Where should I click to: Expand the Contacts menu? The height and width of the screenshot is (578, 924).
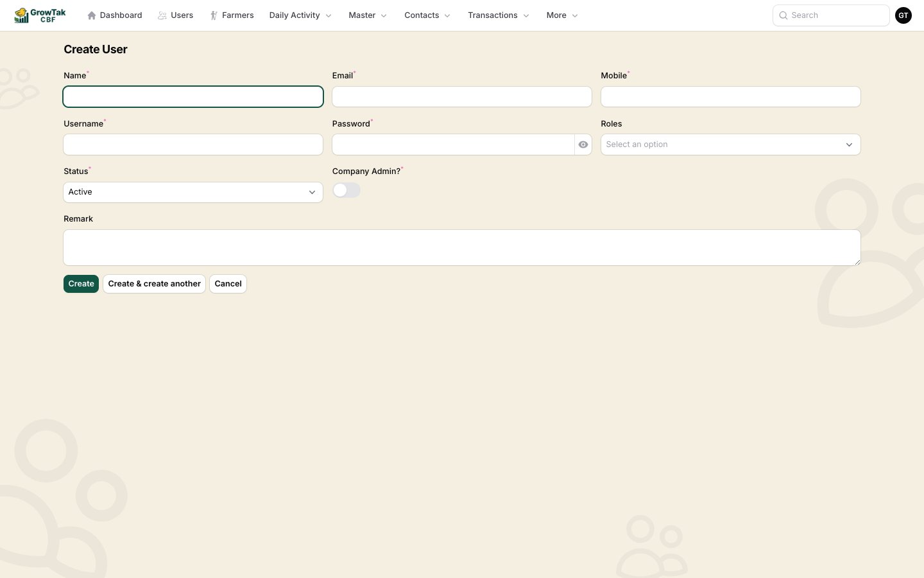click(427, 15)
